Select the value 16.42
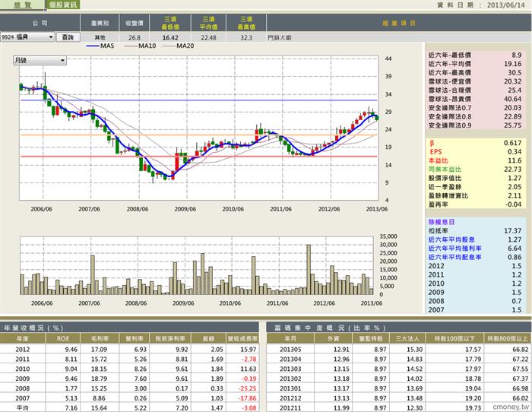This screenshot has height=412, width=532. coord(170,38)
